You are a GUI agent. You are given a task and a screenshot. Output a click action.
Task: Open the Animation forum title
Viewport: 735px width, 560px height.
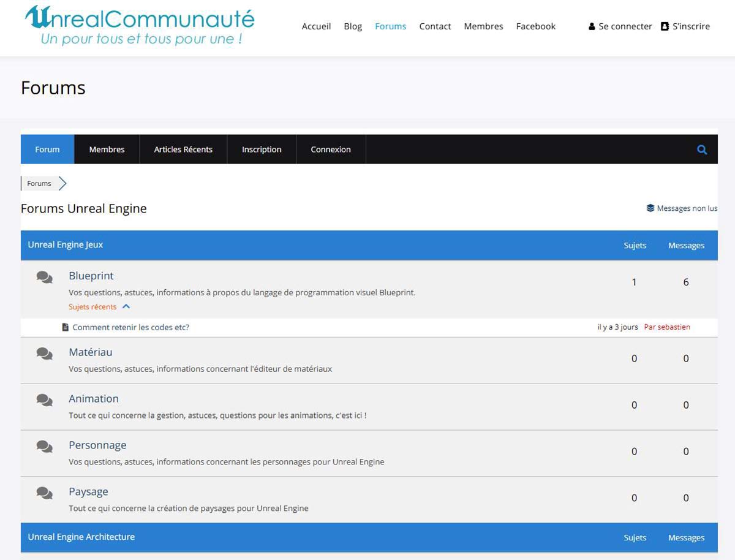point(94,399)
